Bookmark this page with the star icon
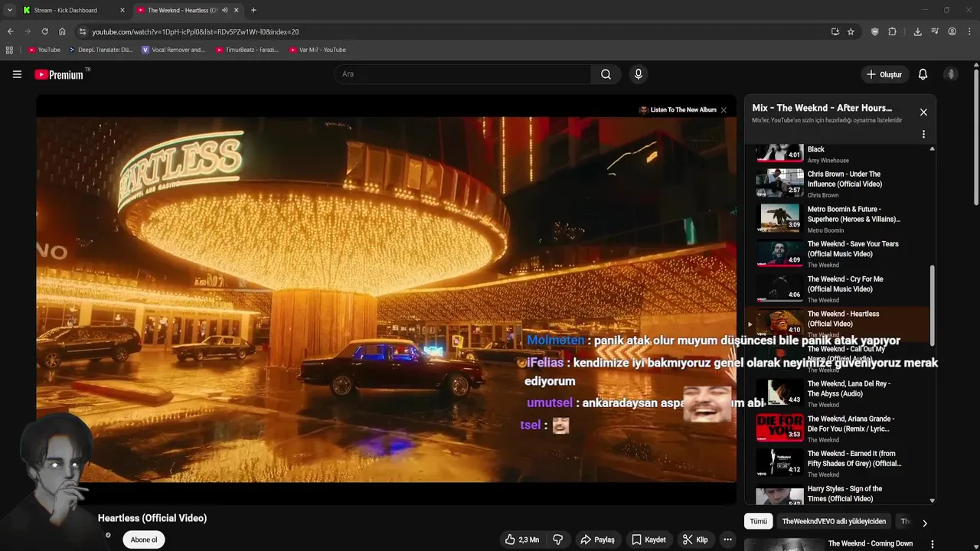The width and height of the screenshot is (980, 551). pyautogui.click(x=851, y=31)
